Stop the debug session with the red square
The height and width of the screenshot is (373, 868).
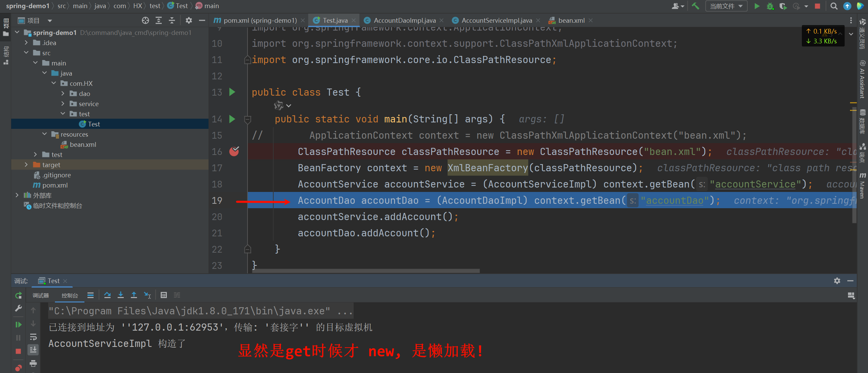click(x=18, y=351)
